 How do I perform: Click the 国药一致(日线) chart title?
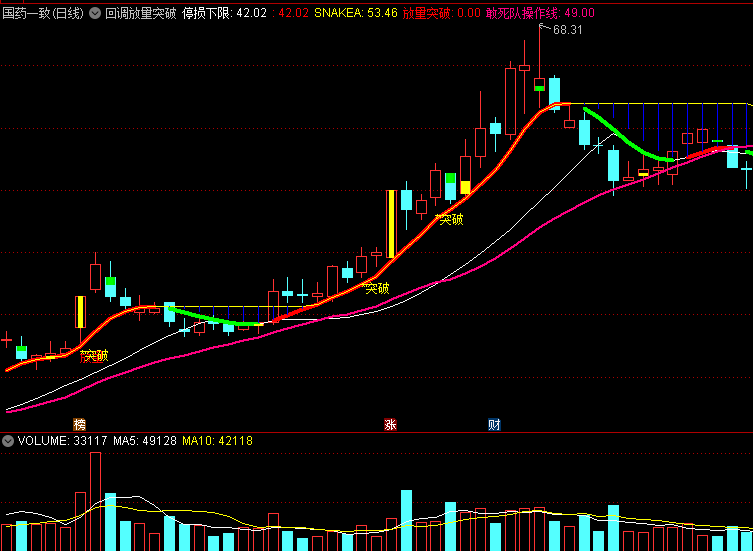pyautogui.click(x=43, y=13)
